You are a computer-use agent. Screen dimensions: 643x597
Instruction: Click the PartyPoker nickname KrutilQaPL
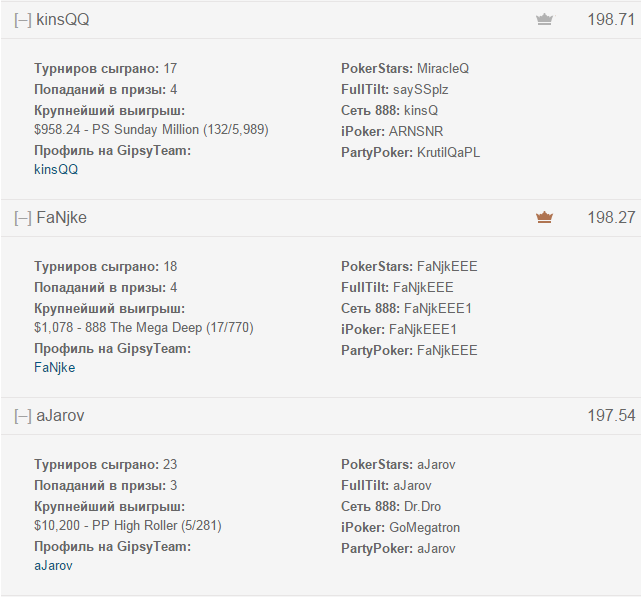click(x=448, y=153)
